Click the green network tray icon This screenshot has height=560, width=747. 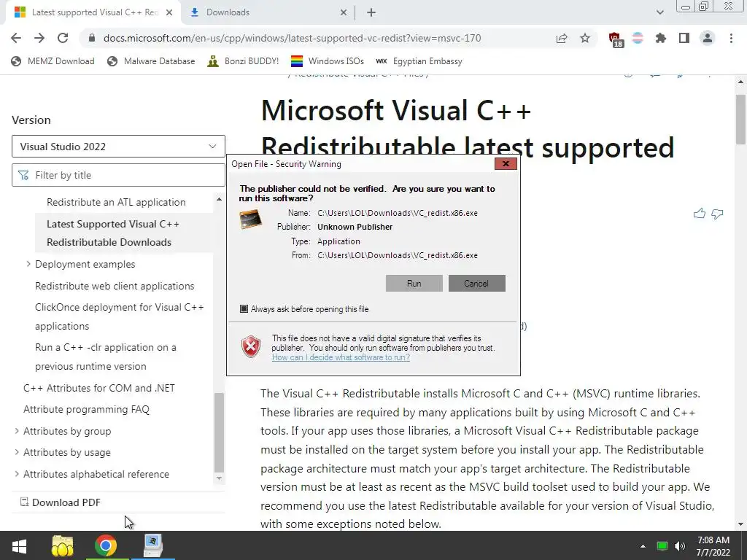coord(662,546)
